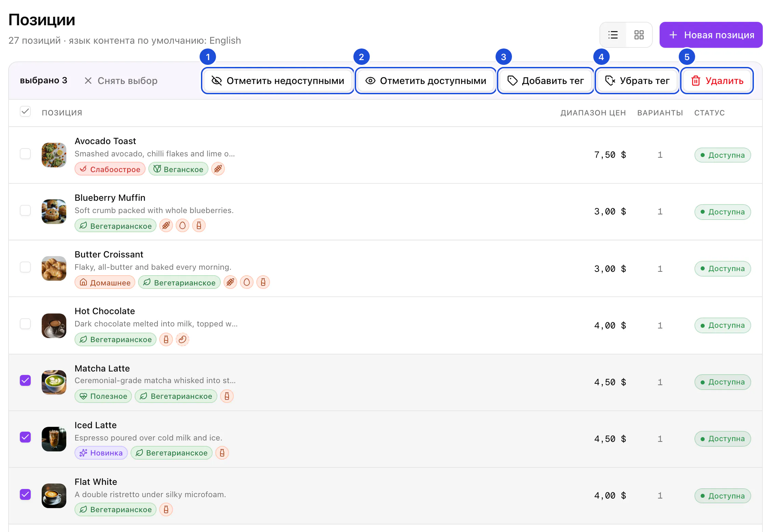Open Добавить тег action
771x532 pixels.
pos(545,81)
